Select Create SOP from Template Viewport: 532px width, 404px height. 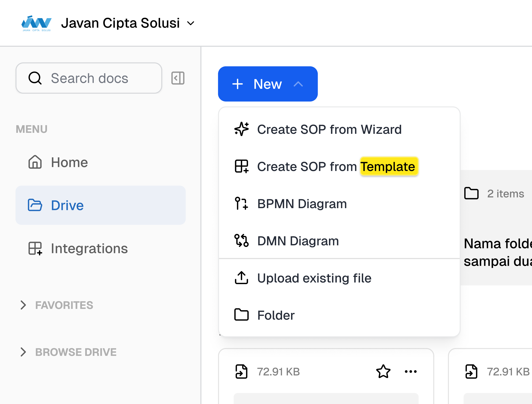pos(336,166)
